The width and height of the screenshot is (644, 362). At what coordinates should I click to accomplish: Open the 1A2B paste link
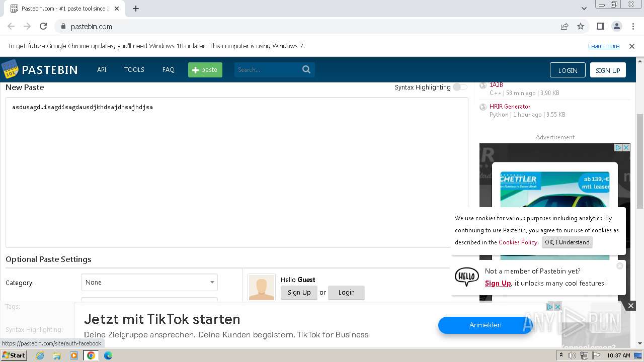coord(496,85)
